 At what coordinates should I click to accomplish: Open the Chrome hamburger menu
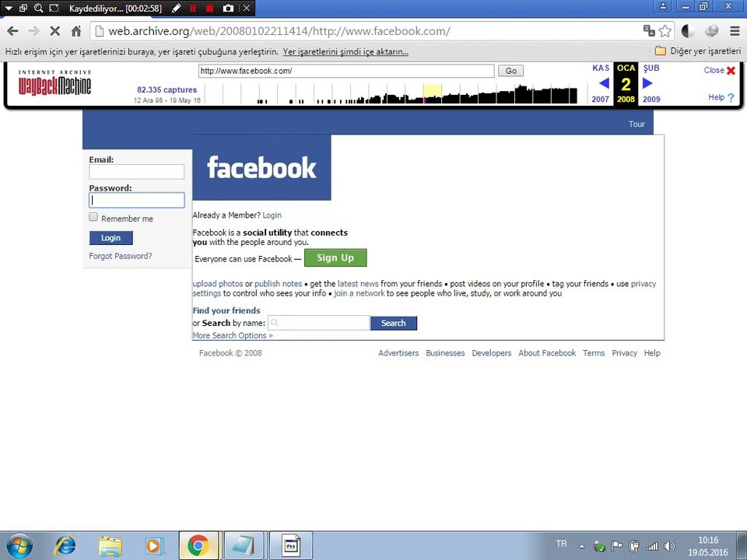(x=735, y=31)
